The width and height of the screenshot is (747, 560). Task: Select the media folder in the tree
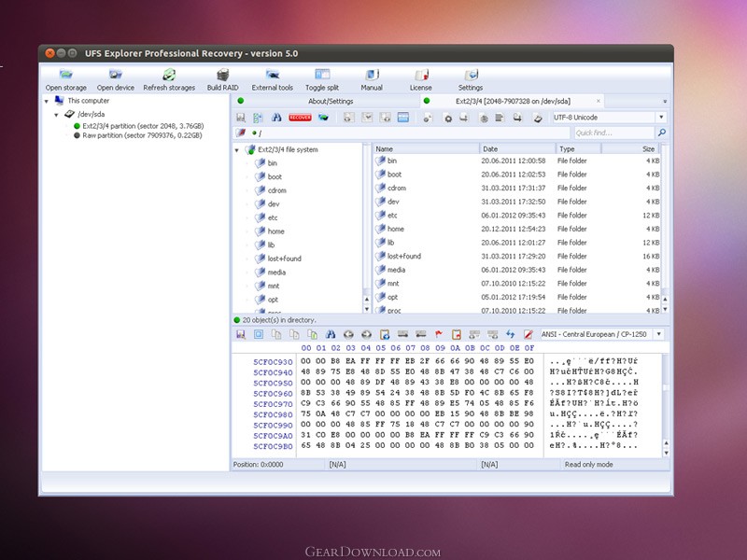276,273
